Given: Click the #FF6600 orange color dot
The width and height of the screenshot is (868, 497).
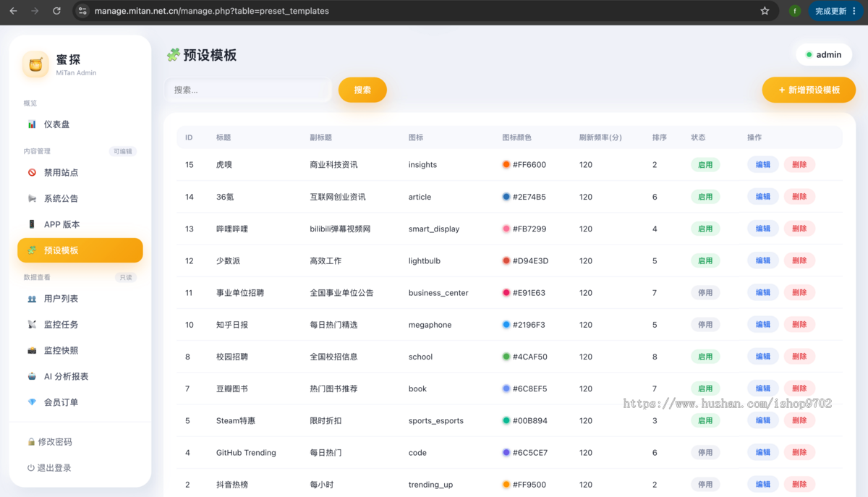Looking at the screenshot, I should [x=506, y=165].
